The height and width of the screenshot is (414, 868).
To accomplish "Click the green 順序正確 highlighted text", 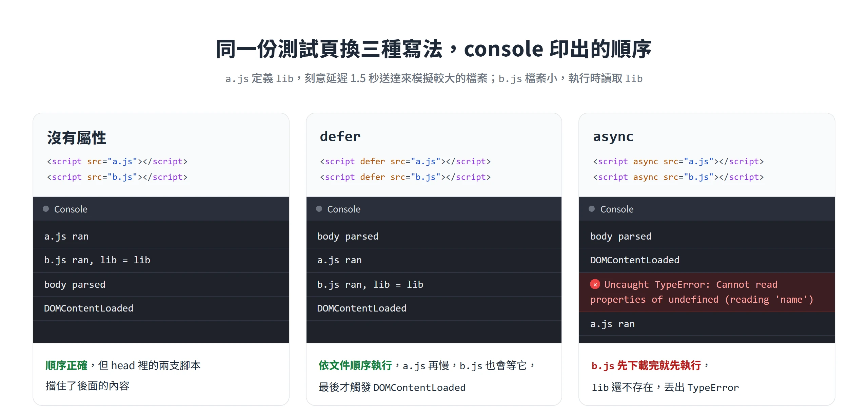I will click(x=66, y=365).
